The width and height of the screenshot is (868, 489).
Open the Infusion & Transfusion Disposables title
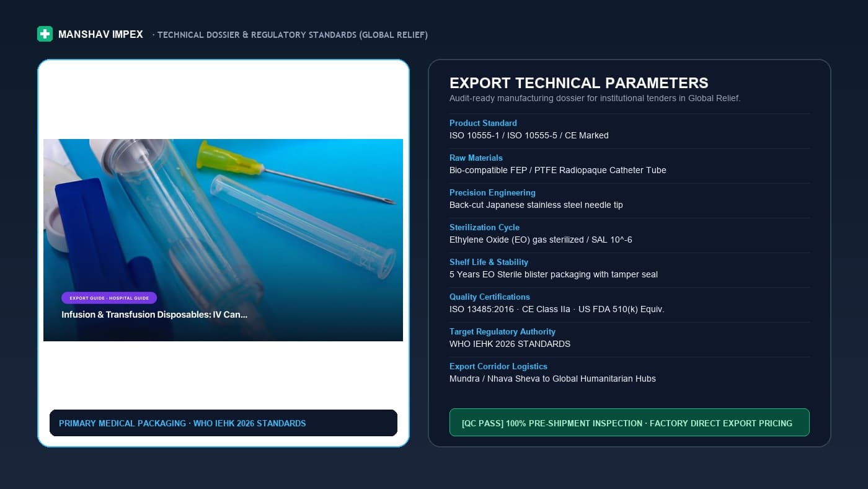pyautogui.click(x=154, y=315)
